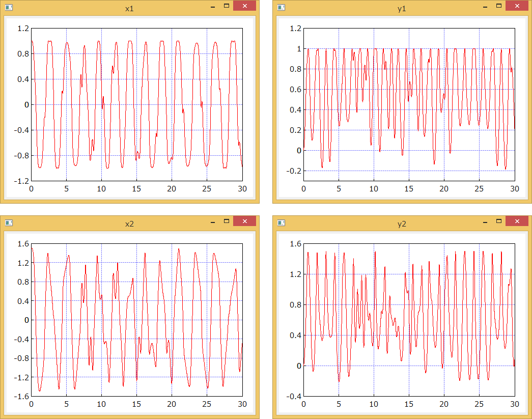This screenshot has height=419, width=532.
Task: Close the y2 plot window
Action: (517, 221)
